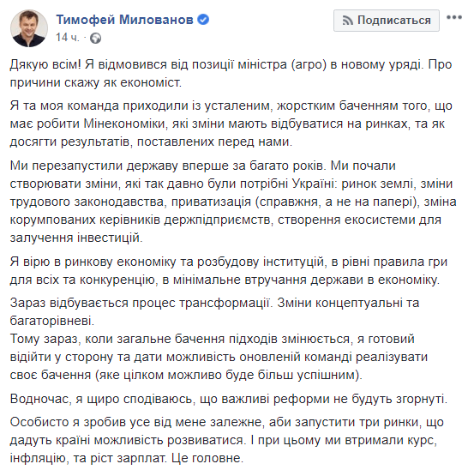Click the globe public audience icon

coord(95,38)
